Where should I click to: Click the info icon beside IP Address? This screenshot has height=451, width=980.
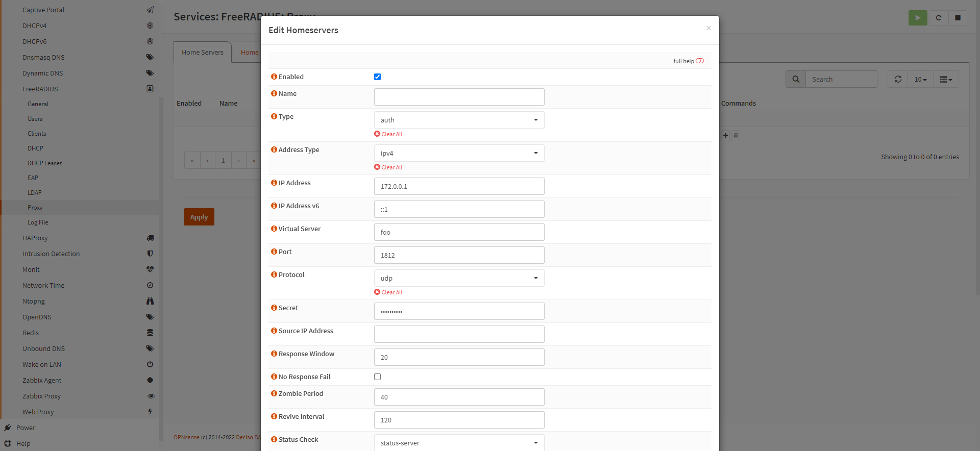pyautogui.click(x=274, y=183)
